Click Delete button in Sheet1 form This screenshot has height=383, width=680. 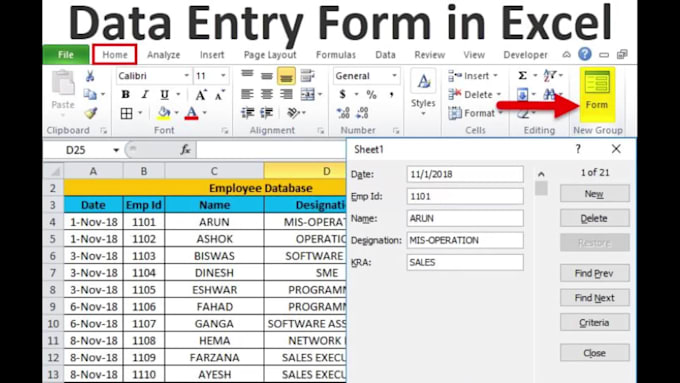point(595,219)
